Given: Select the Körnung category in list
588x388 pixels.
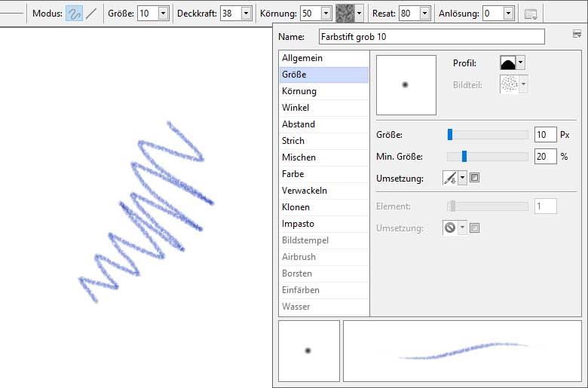Looking at the screenshot, I should [x=324, y=91].
